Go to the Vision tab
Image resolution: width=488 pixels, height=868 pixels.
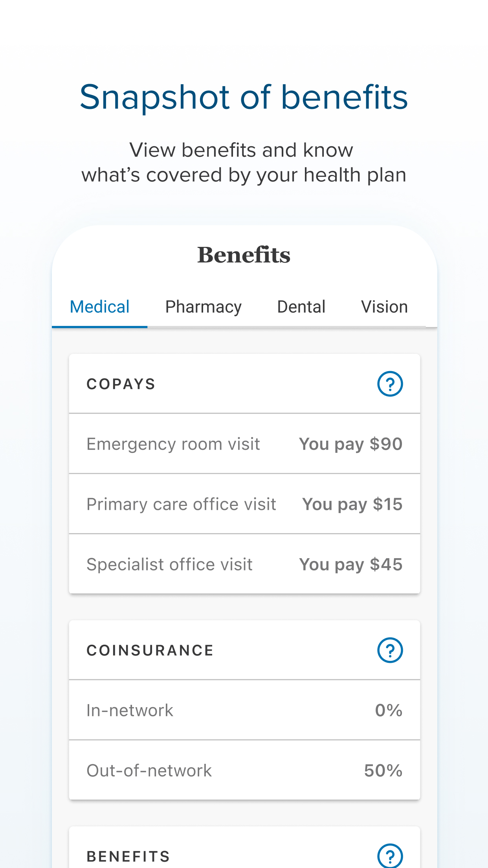coord(384,307)
